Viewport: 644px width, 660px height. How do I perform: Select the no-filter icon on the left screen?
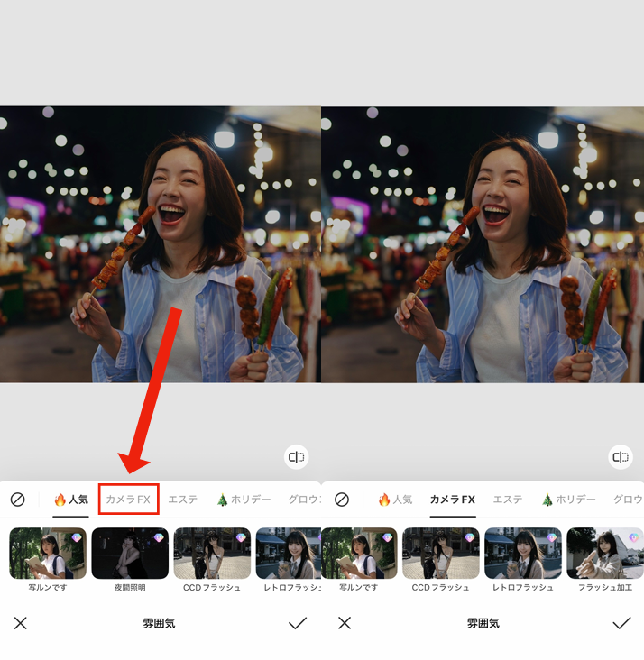18,500
